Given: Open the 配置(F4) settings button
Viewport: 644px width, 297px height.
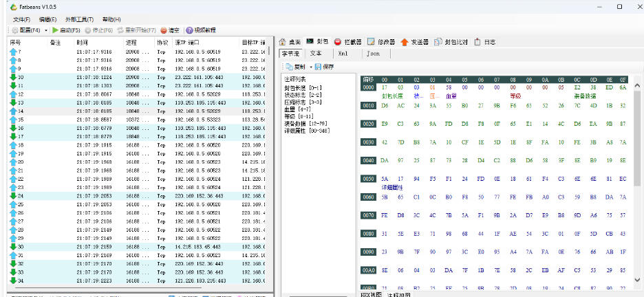Looking at the screenshot, I should 26,30.
